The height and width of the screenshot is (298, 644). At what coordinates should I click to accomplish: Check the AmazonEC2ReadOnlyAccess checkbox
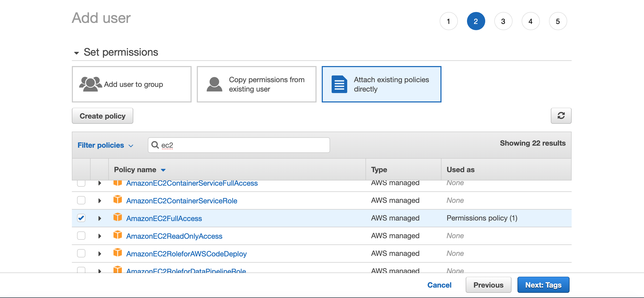tap(81, 236)
